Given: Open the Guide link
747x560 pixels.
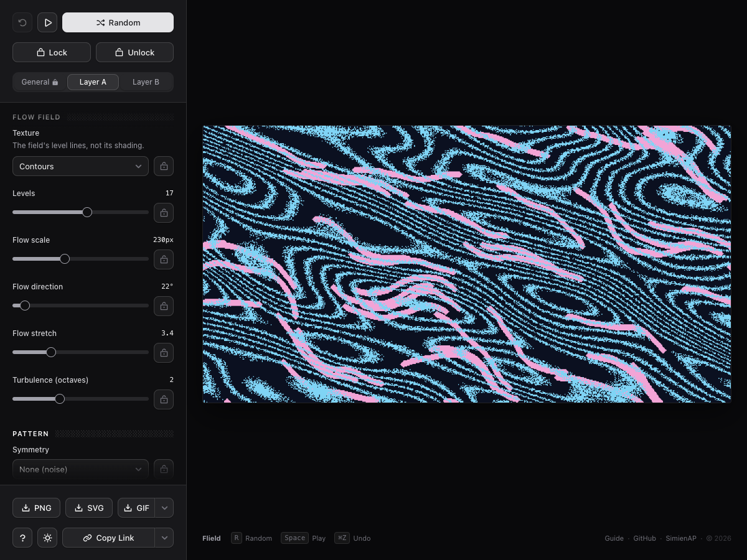Looking at the screenshot, I should point(614,538).
